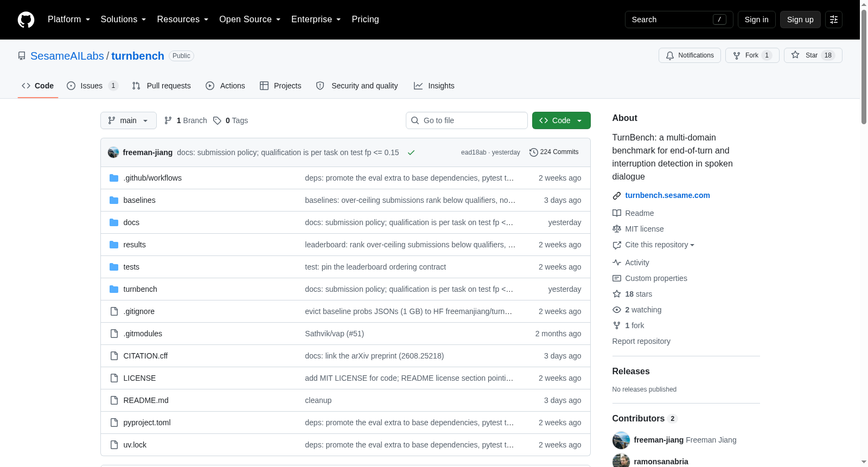Open the 18 stars link
Screen dimensions: 868x467
coord(633,294)
